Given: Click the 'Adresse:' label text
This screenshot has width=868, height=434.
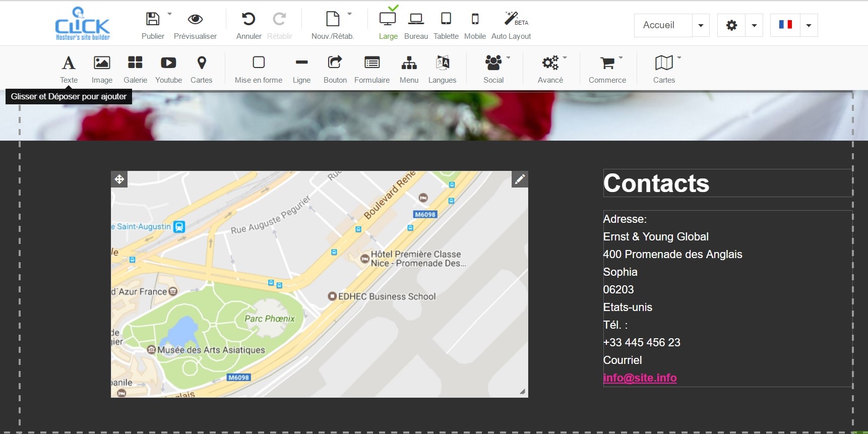Looking at the screenshot, I should [x=625, y=219].
